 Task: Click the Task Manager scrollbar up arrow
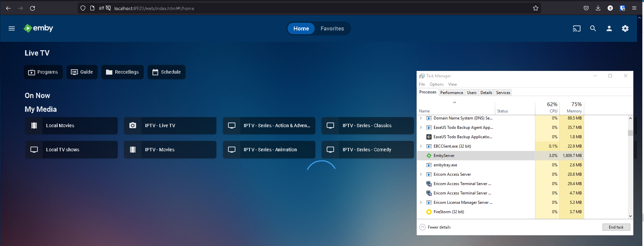click(x=630, y=118)
